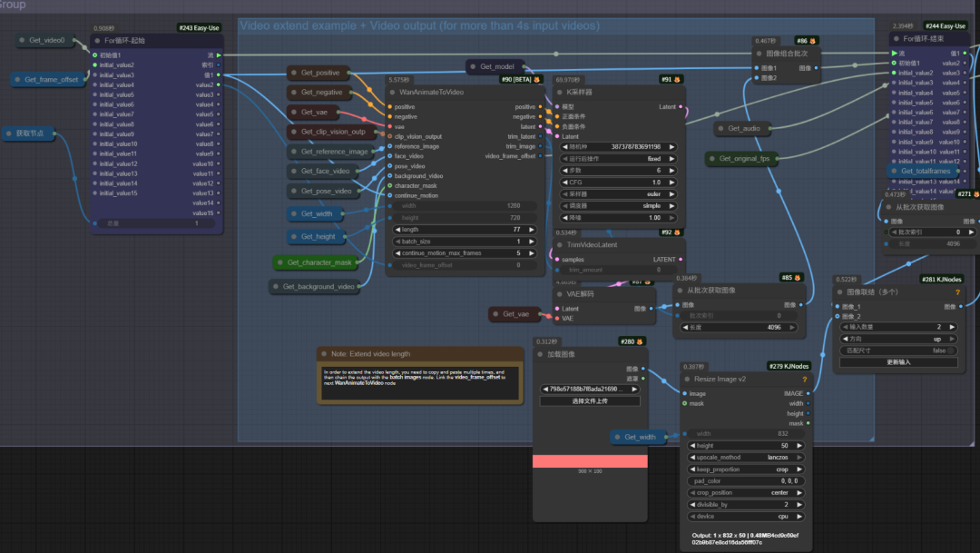Click the 随机种 seed value field
Image resolution: width=980 pixels, height=553 pixels.
[x=618, y=147]
